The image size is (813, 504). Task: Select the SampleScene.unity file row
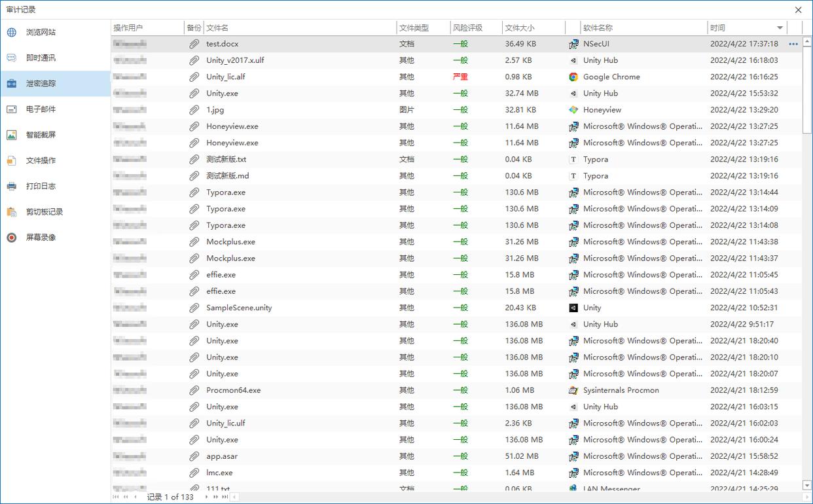click(x=239, y=308)
